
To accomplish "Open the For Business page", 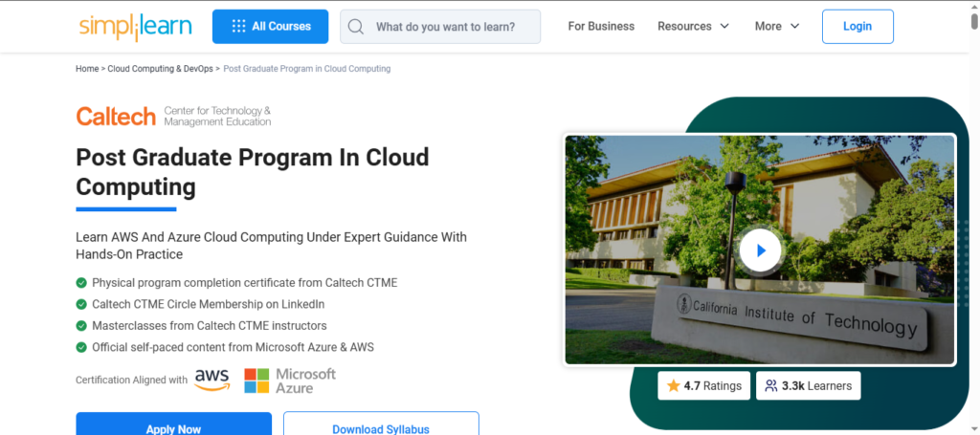I will [x=601, y=26].
